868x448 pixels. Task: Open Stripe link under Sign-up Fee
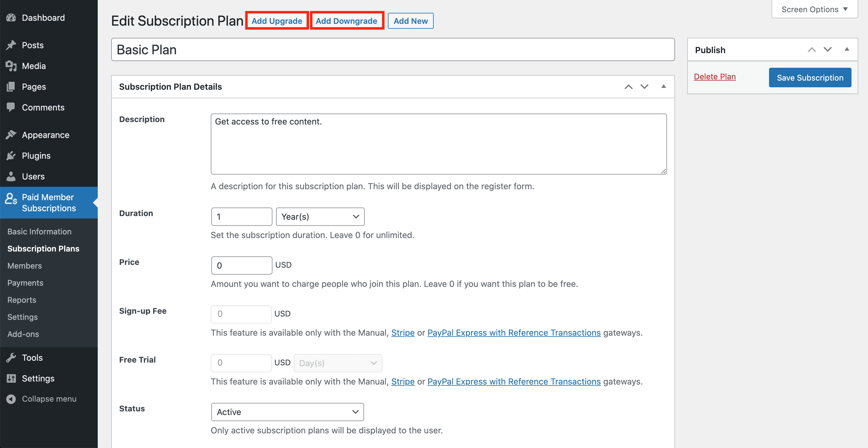coord(403,333)
